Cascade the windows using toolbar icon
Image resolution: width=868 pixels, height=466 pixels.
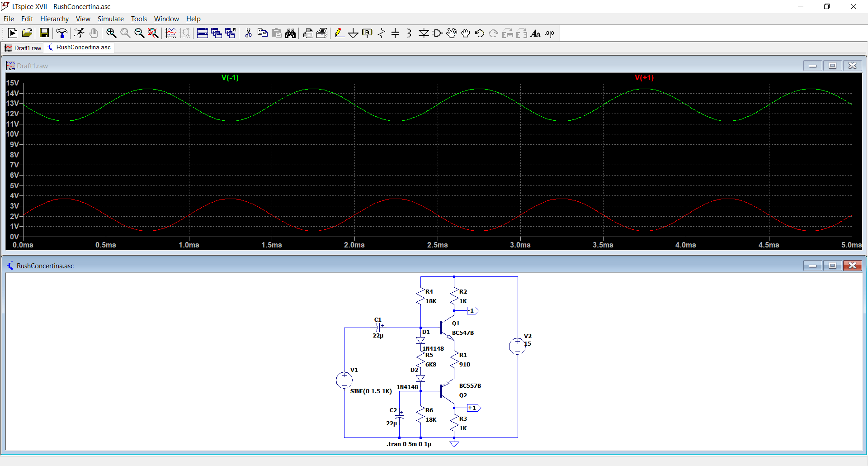(x=217, y=33)
